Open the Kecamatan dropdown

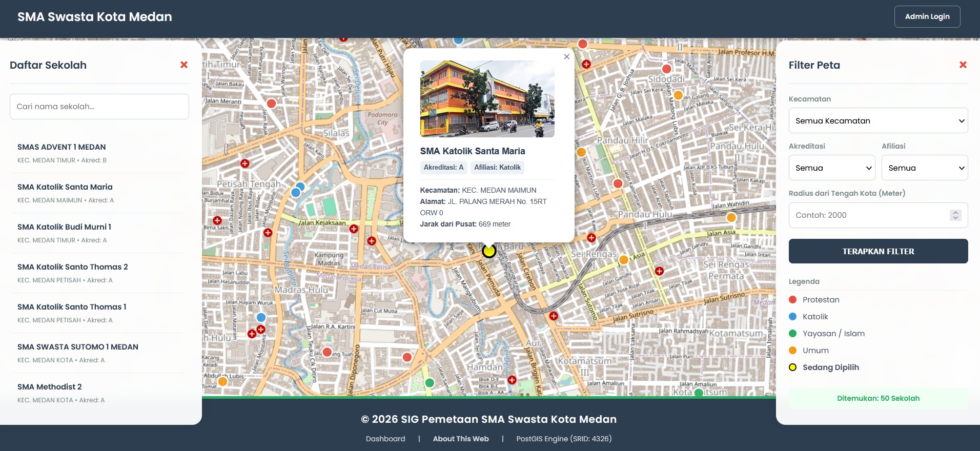(x=878, y=120)
